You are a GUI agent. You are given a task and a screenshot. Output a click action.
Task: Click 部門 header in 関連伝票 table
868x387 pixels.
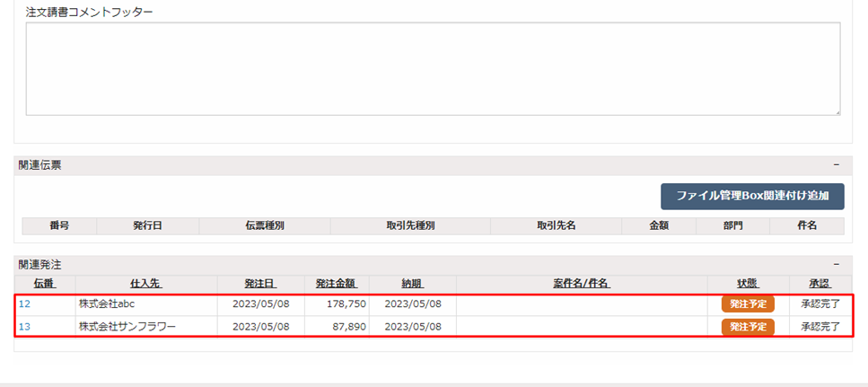click(732, 226)
